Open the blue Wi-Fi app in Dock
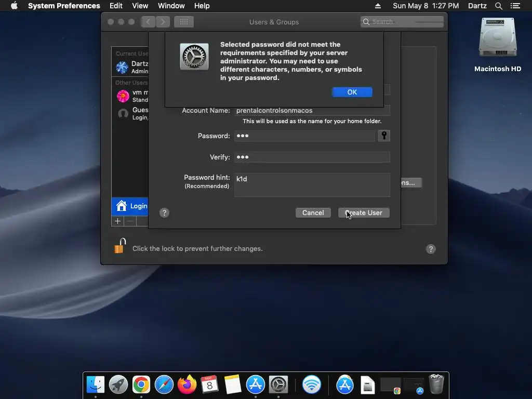This screenshot has height=399, width=532. coord(312,385)
